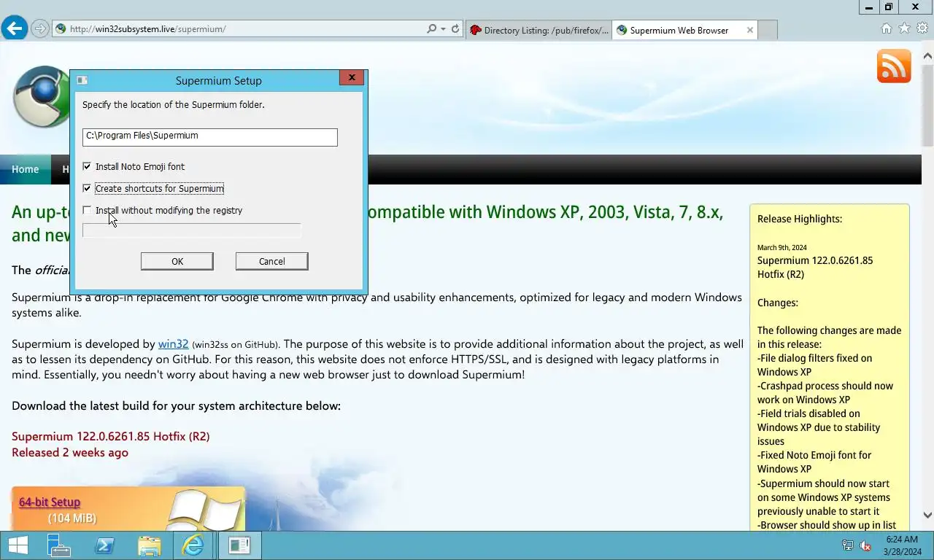Click the refresh page icon

[x=455, y=29]
